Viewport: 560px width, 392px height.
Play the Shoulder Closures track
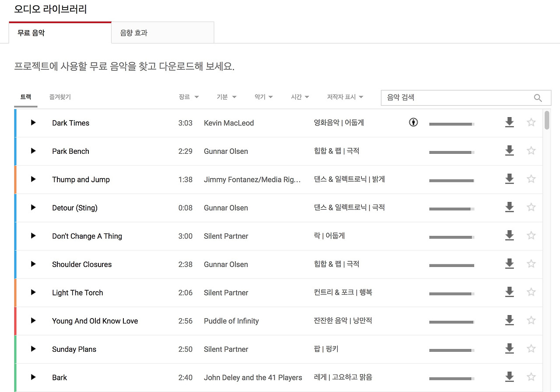(33, 264)
